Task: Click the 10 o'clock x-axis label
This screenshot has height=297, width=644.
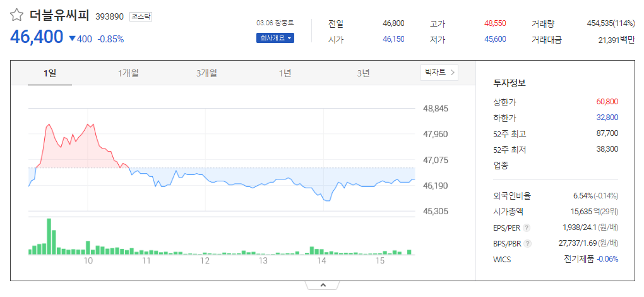Action: [88, 261]
